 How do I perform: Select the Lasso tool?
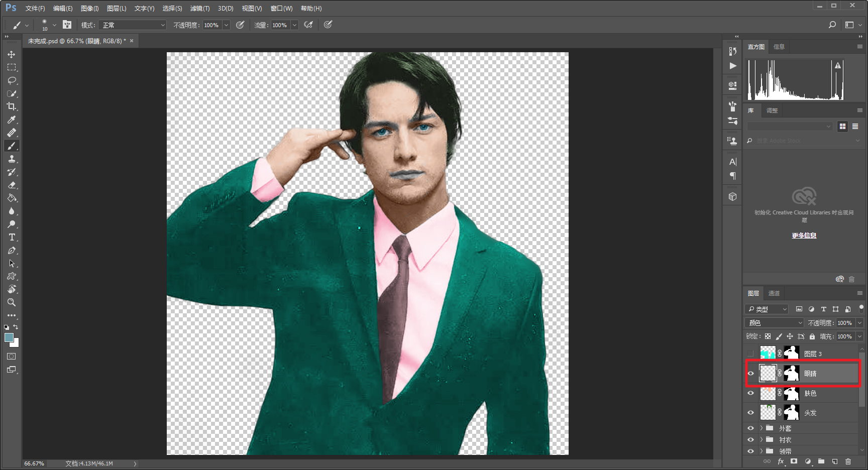tap(12, 80)
